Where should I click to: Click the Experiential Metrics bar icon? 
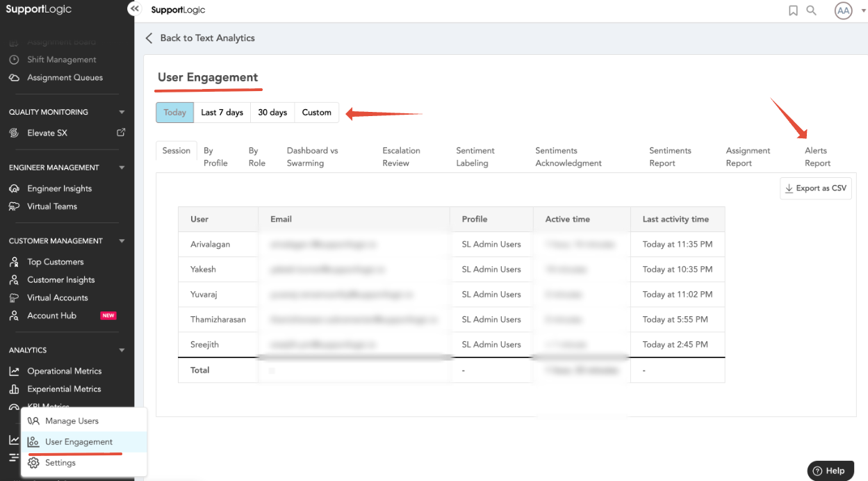coord(14,389)
